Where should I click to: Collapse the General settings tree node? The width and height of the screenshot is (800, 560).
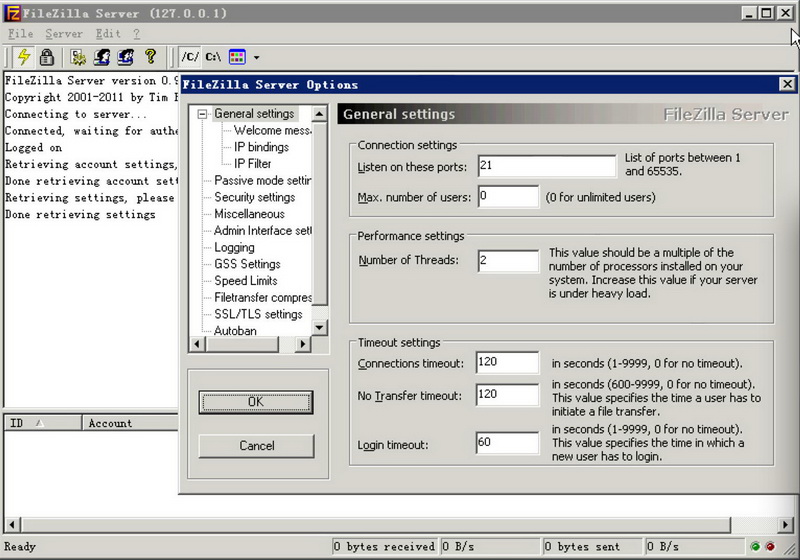(x=203, y=114)
